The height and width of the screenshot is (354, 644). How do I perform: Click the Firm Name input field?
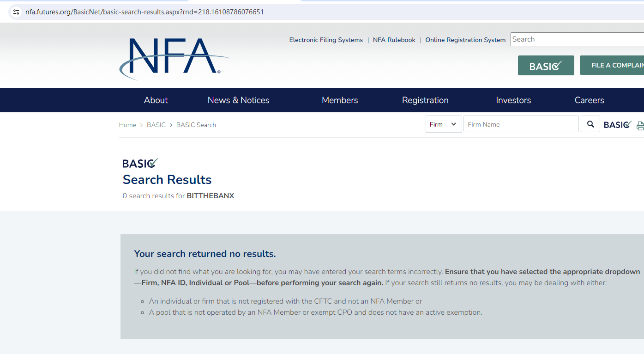click(521, 124)
